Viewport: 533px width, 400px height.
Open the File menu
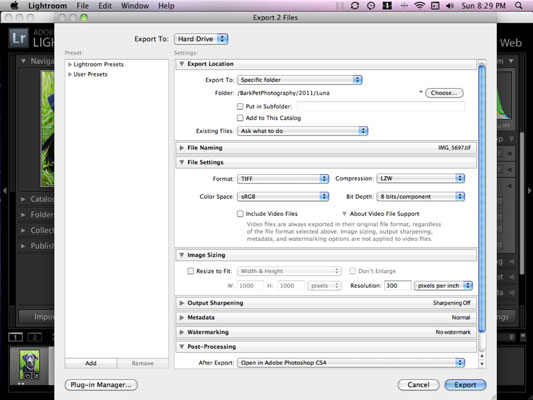[x=82, y=6]
